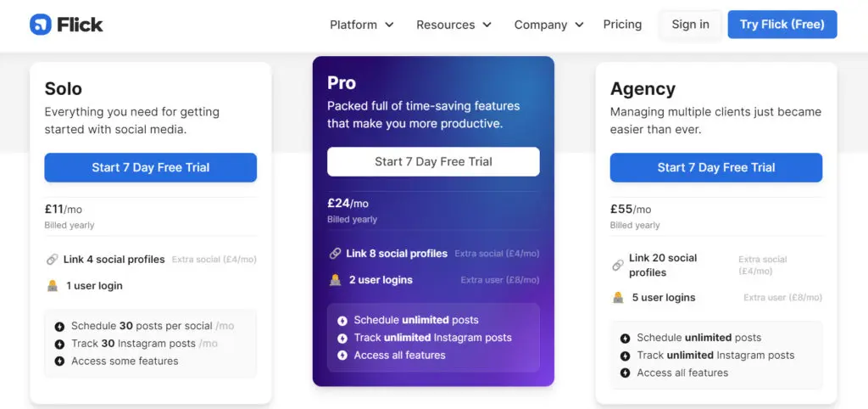The height and width of the screenshot is (409, 868).
Task: Start the Pro plan 7 day free trial
Action: click(x=433, y=162)
